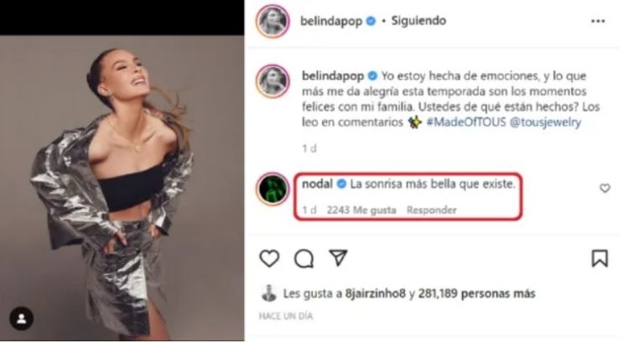The width and height of the screenshot is (644, 343).
Task: Open the comment bubble icon
Action: coord(304,259)
